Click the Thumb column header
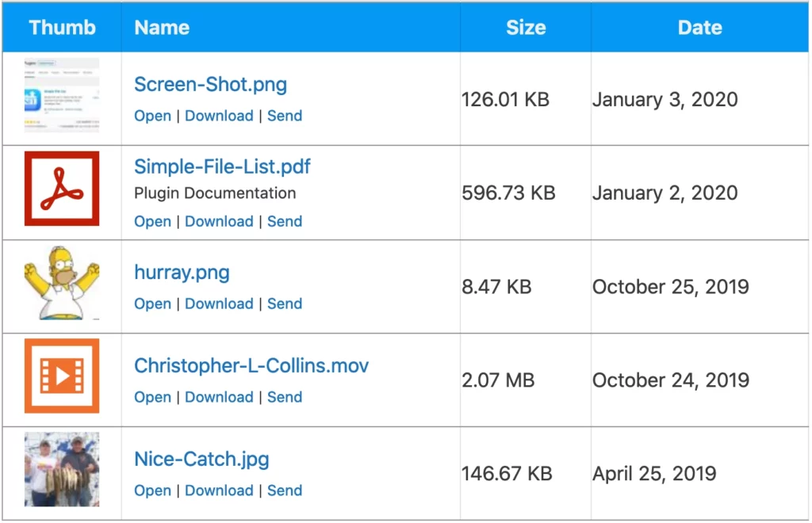 62,27
